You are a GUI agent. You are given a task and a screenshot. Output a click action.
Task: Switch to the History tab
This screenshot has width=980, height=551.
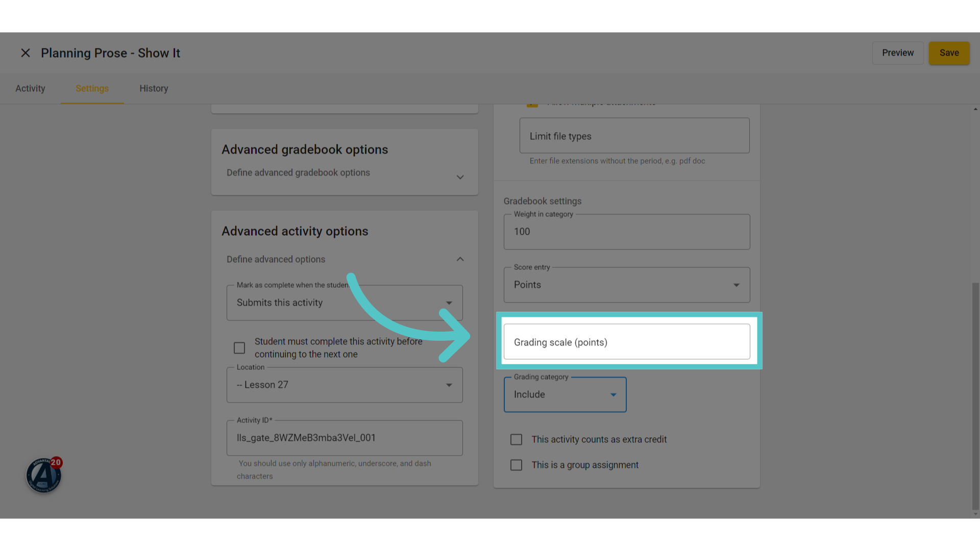click(154, 88)
